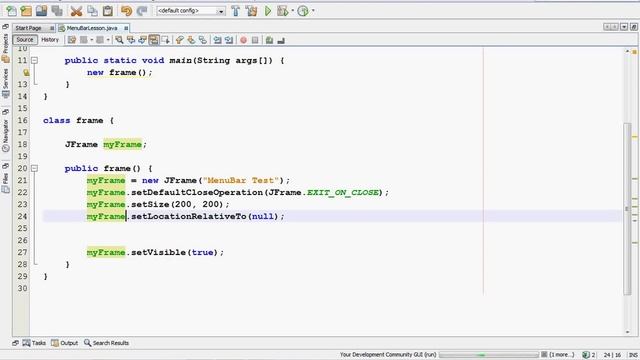
Task: Click the notifications icon in status bar
Action: [586, 355]
